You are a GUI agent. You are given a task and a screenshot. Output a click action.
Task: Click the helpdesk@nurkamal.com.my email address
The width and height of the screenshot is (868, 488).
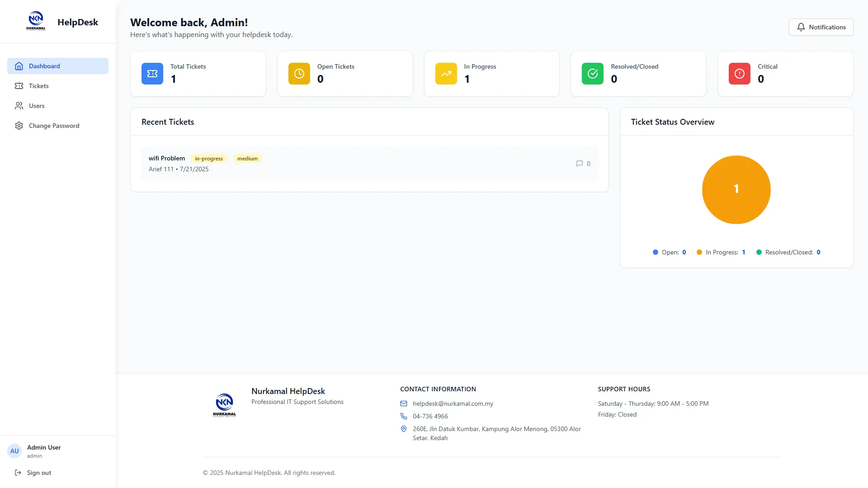pyautogui.click(x=453, y=404)
